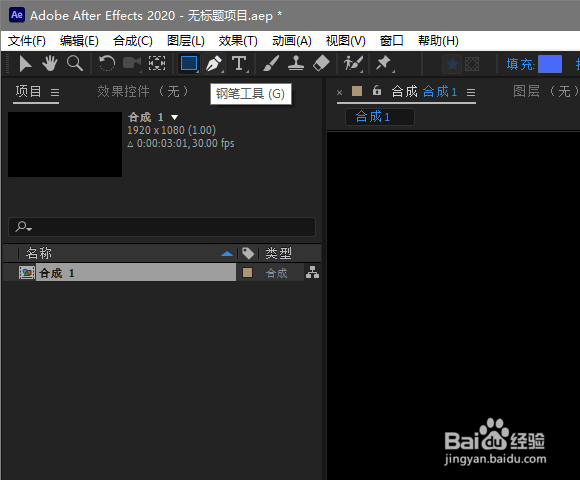The image size is (580, 480).
Task: Select the Brush tool
Action: [x=271, y=64]
